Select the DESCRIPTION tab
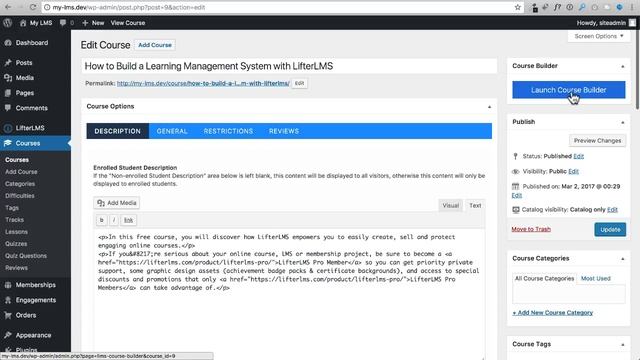640x360 pixels. coord(118,131)
